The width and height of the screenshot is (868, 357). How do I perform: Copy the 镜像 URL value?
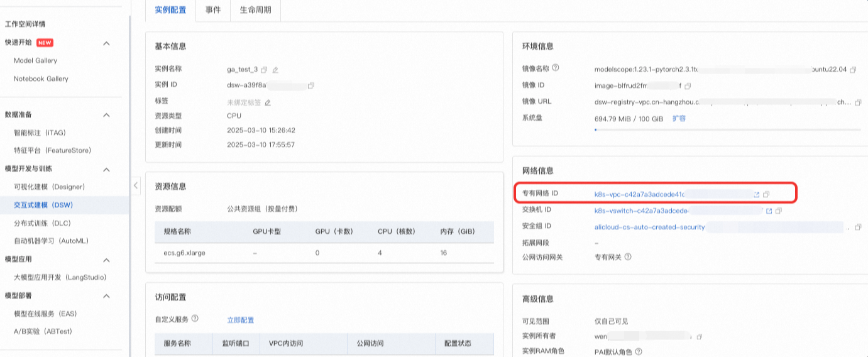(859, 102)
